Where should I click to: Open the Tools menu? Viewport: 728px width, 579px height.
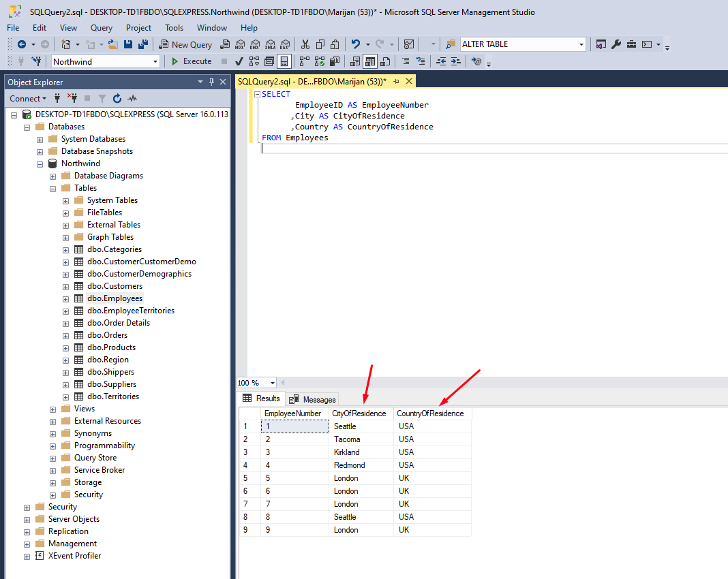tap(174, 28)
